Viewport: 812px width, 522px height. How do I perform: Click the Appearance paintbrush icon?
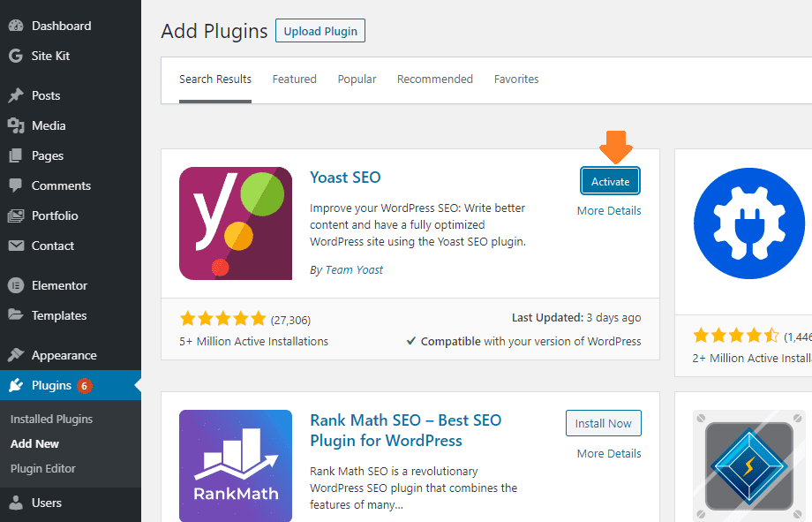(x=15, y=355)
